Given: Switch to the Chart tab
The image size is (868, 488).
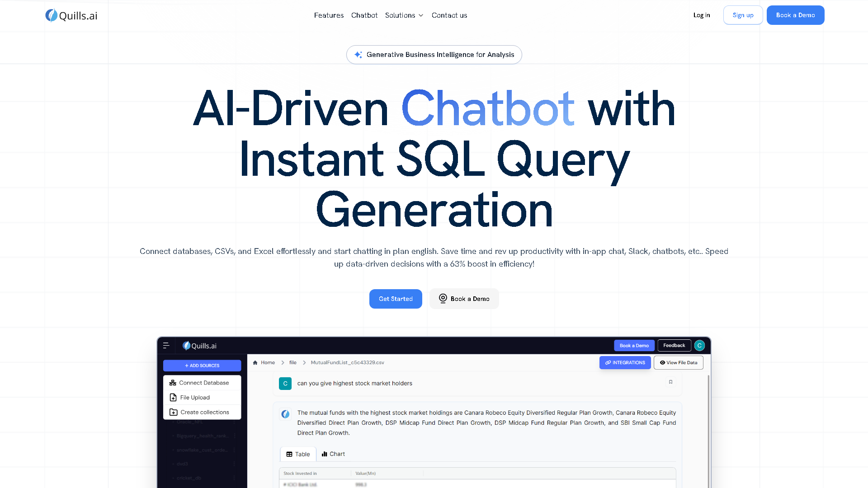Looking at the screenshot, I should tap(333, 454).
